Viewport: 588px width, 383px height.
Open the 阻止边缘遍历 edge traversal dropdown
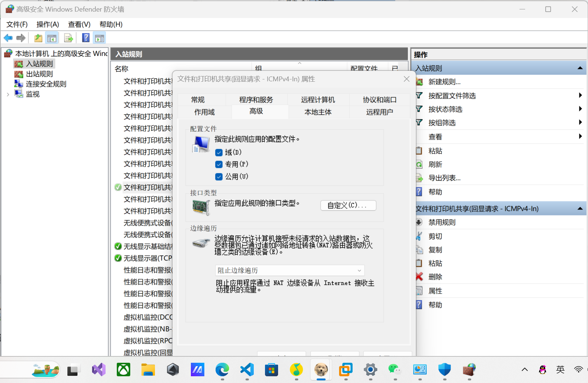click(x=290, y=270)
